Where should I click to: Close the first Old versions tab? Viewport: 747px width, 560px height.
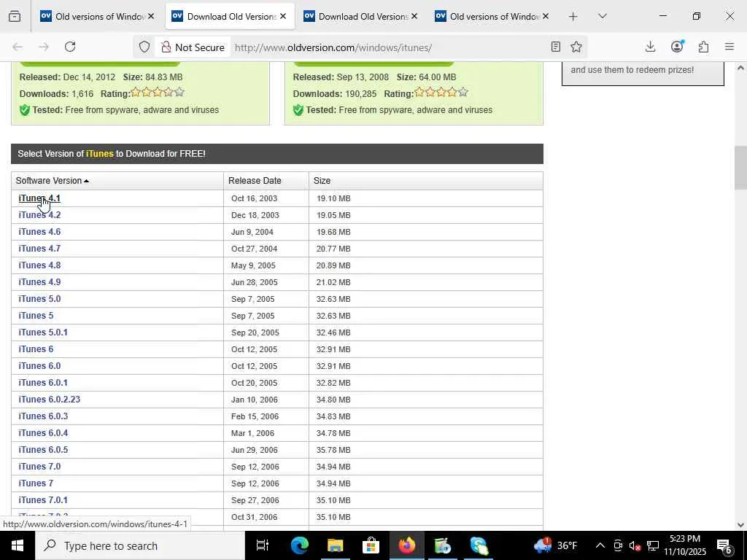coord(151,16)
